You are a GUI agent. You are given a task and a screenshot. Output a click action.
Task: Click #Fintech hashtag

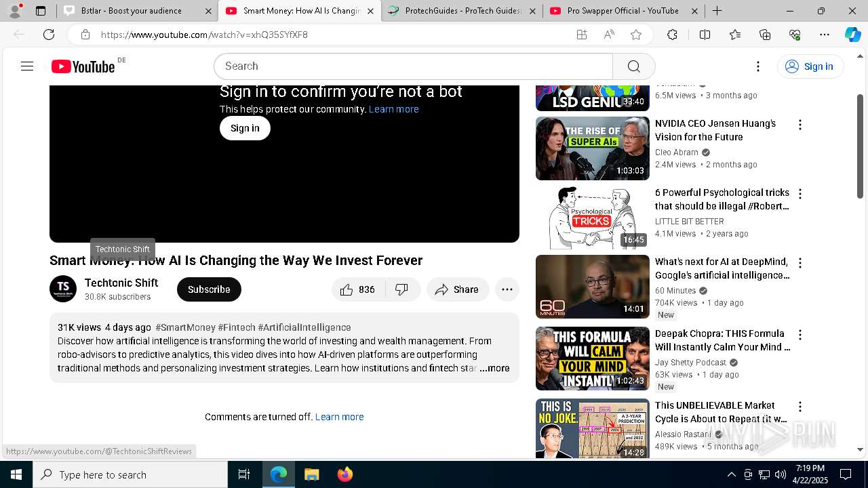tap(237, 327)
